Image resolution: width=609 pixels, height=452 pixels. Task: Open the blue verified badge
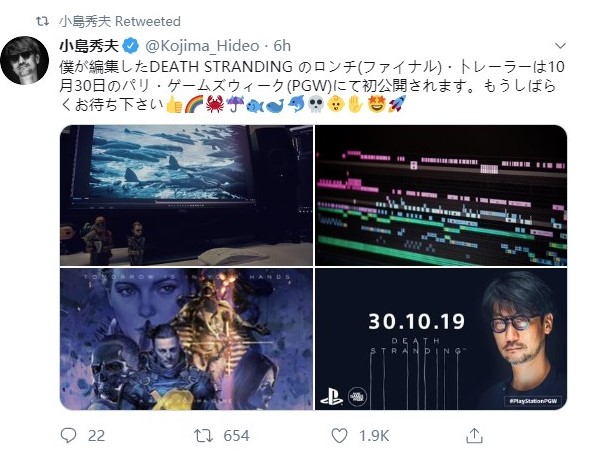(x=131, y=46)
